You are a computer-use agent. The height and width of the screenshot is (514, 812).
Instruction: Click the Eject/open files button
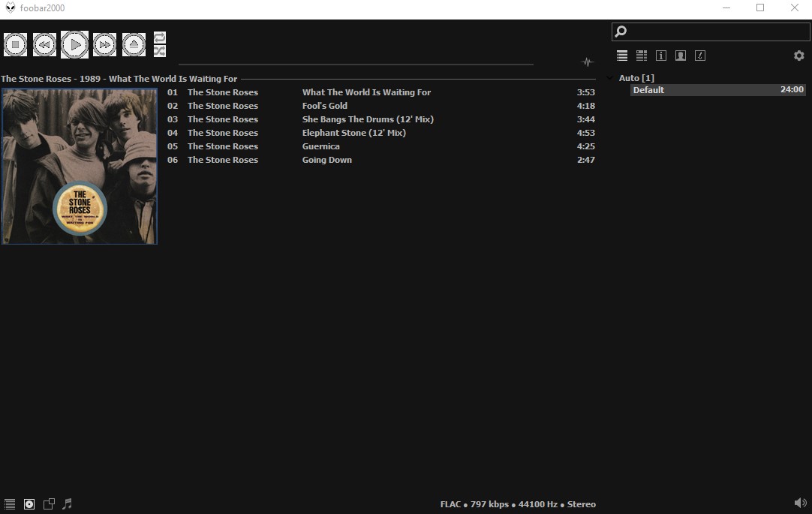(x=134, y=44)
